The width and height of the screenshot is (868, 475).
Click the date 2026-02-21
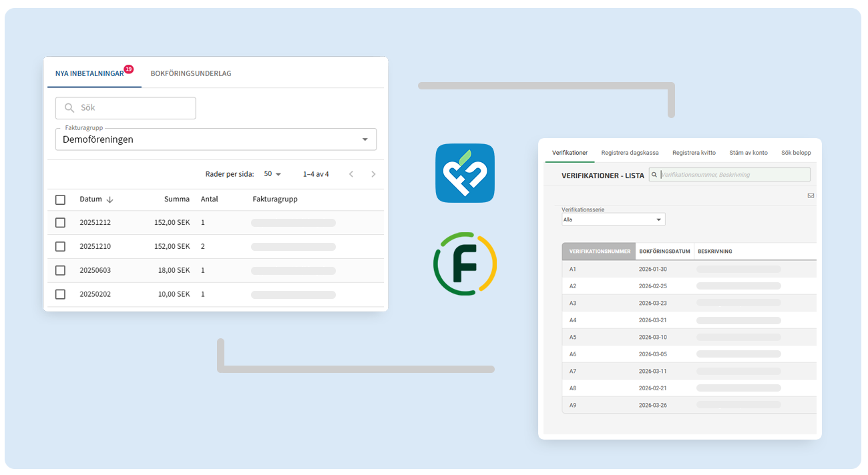point(653,388)
